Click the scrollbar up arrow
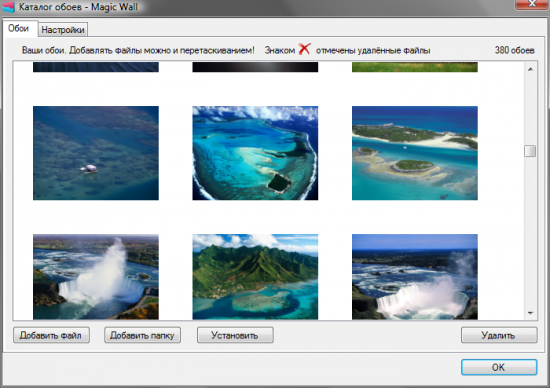550x388 pixels. [x=530, y=69]
